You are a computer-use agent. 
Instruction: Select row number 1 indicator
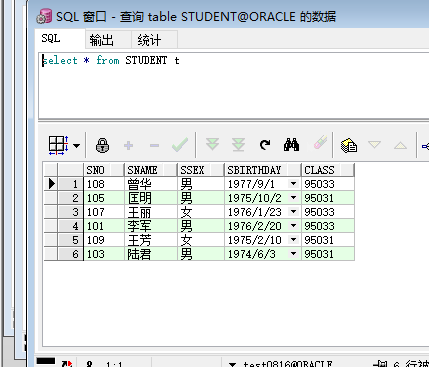pyautogui.click(x=70, y=184)
